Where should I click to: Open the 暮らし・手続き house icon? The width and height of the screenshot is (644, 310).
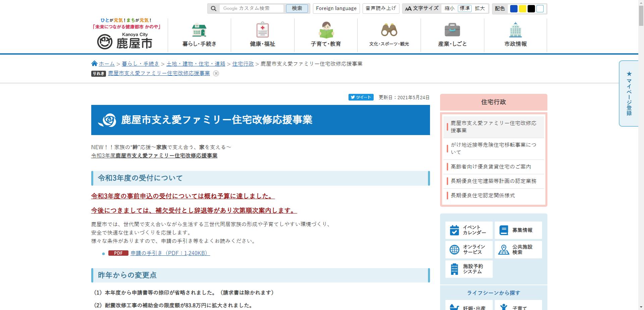199,30
